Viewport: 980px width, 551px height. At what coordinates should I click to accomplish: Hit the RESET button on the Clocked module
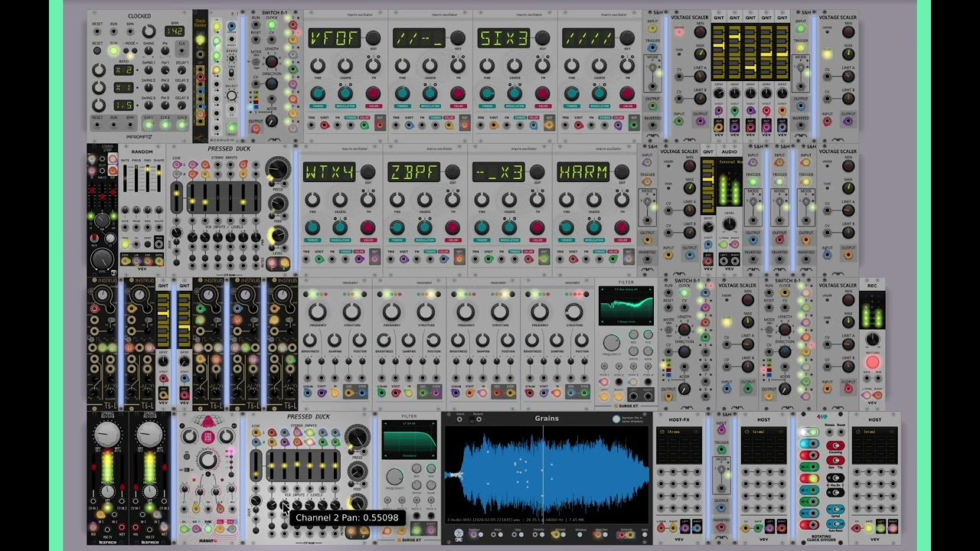tap(97, 51)
